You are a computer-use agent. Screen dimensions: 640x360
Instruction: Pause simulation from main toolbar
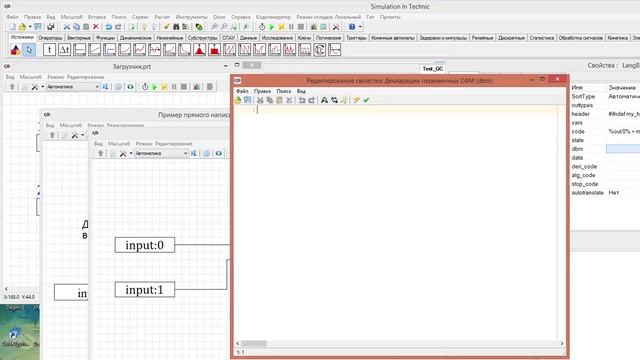tap(291, 27)
